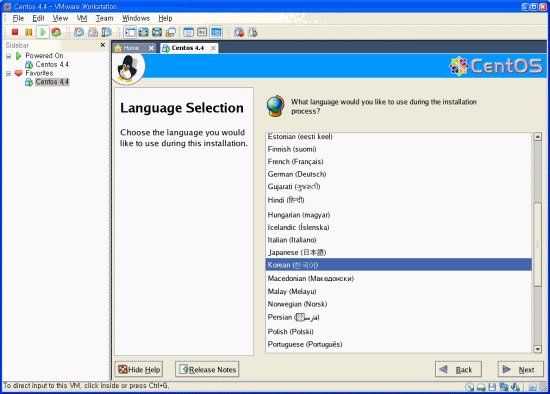Click the red Power Off toolbar icon

[x=15, y=32]
